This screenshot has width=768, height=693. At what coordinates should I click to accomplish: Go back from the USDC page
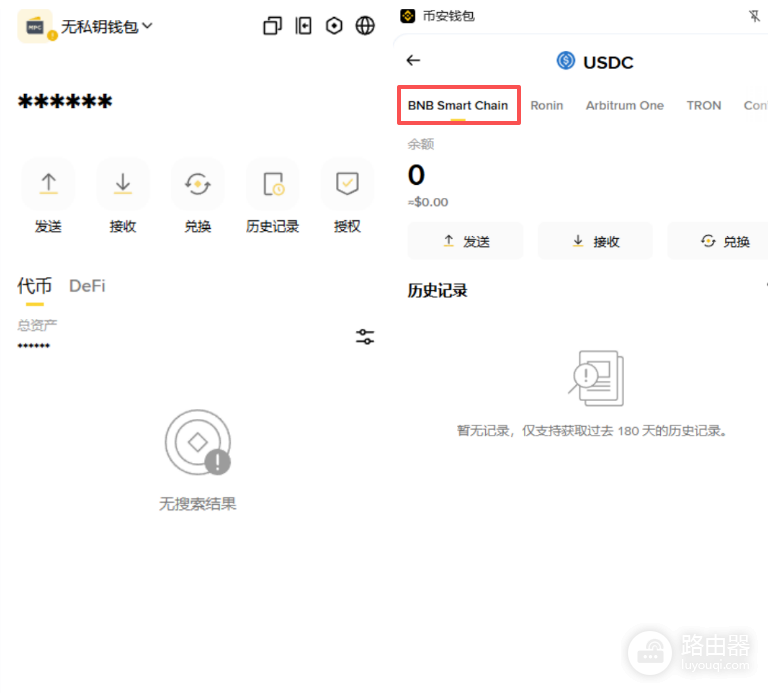[x=413, y=60]
